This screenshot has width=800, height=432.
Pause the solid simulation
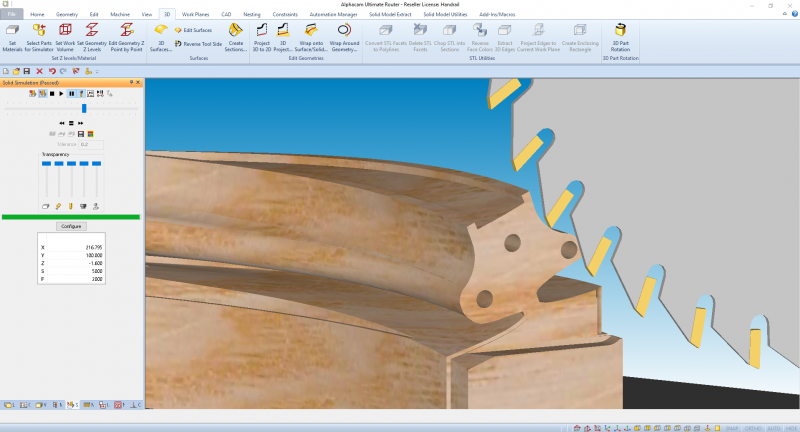coord(71,93)
